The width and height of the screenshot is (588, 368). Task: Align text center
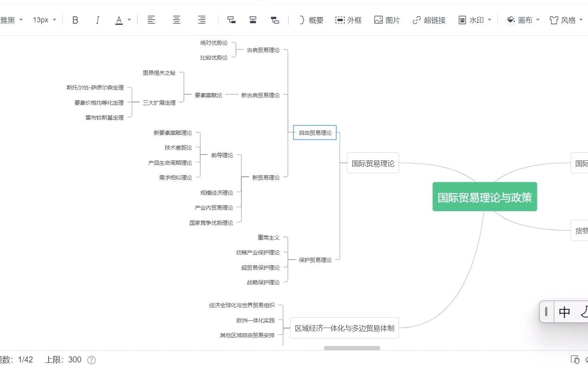[176, 20]
